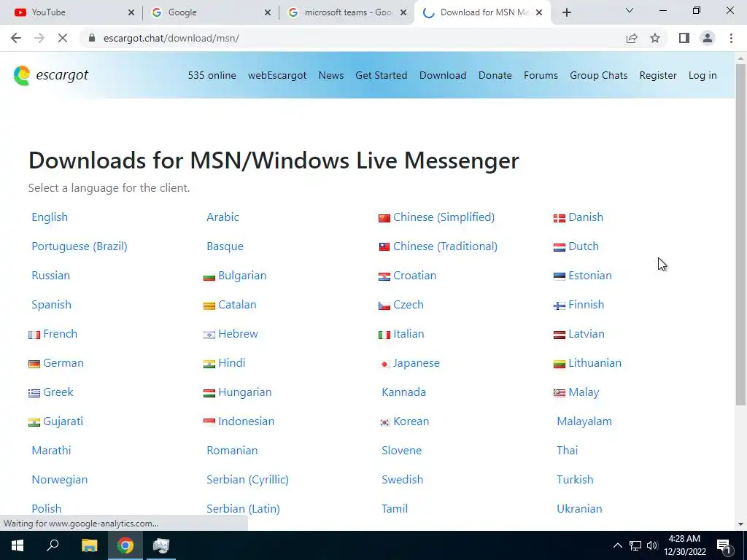Stop loading the page
The image size is (747, 560).
[63, 38]
